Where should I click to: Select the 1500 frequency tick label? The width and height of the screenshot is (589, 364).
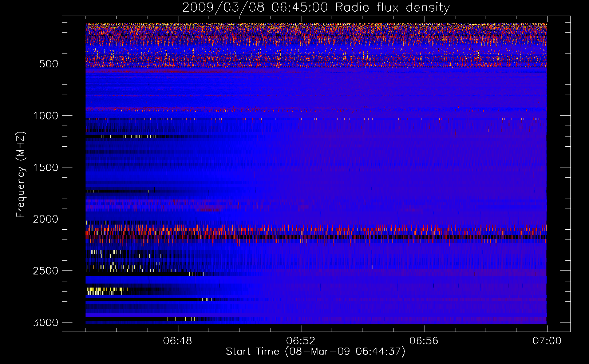46,167
